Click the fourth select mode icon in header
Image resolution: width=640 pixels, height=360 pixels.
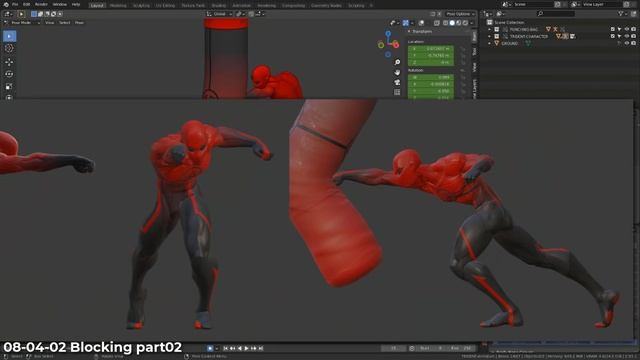[53, 14]
